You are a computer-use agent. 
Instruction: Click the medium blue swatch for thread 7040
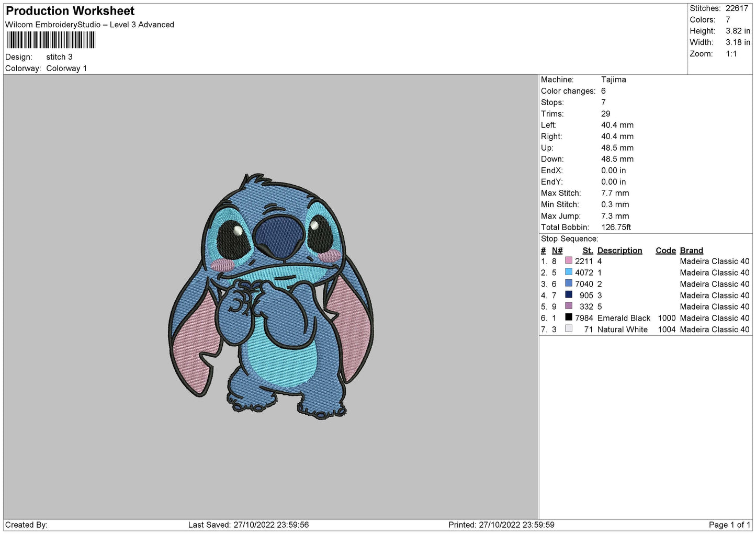[x=569, y=283]
